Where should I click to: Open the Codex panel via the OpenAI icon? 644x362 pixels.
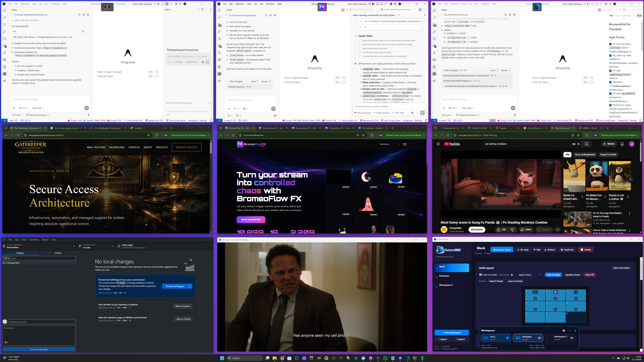[x=5, y=74]
